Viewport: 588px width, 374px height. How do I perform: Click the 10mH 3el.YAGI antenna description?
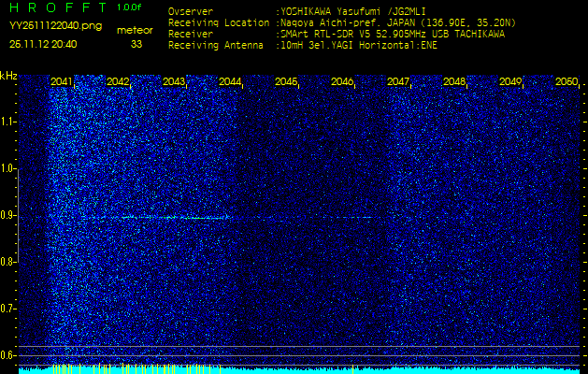click(x=359, y=46)
